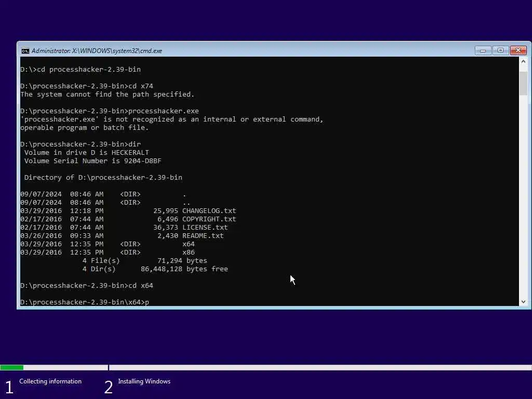Click the window title 'Administrator: X:\WINDOWS\system32\cmd.exe'
Screen dimensions: 532x399
click(x=97, y=51)
